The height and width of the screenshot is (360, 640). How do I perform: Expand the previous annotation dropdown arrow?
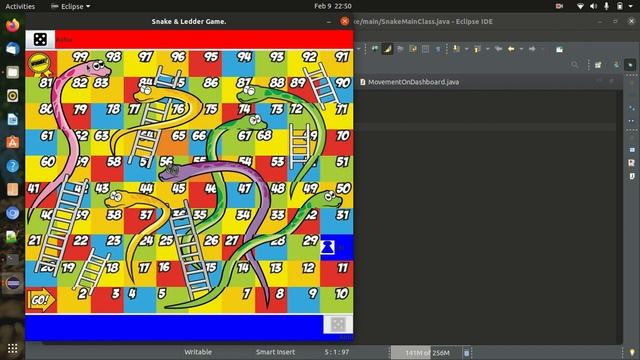tap(487, 49)
